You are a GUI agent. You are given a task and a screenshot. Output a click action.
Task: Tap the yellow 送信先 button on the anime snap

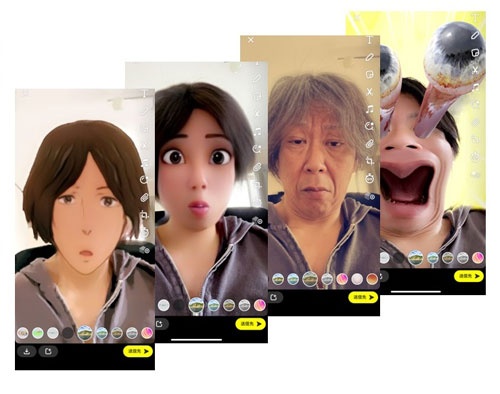coord(138,351)
